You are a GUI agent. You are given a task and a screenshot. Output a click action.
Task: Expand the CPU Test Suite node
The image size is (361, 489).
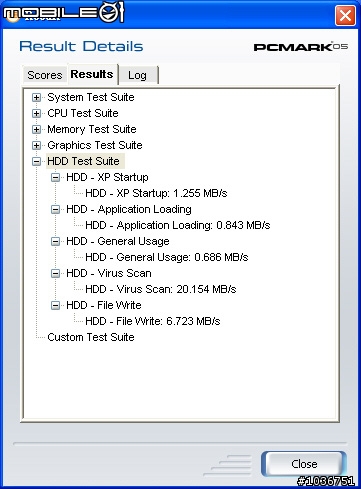tap(36, 113)
